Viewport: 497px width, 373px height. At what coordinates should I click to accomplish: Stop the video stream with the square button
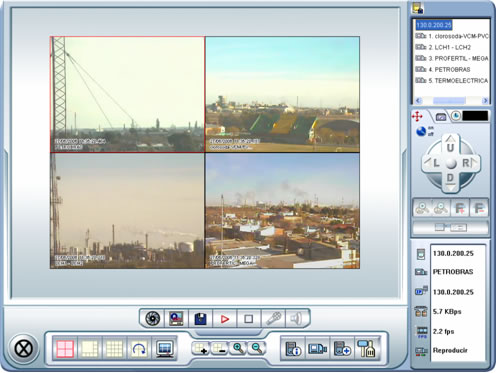249,319
